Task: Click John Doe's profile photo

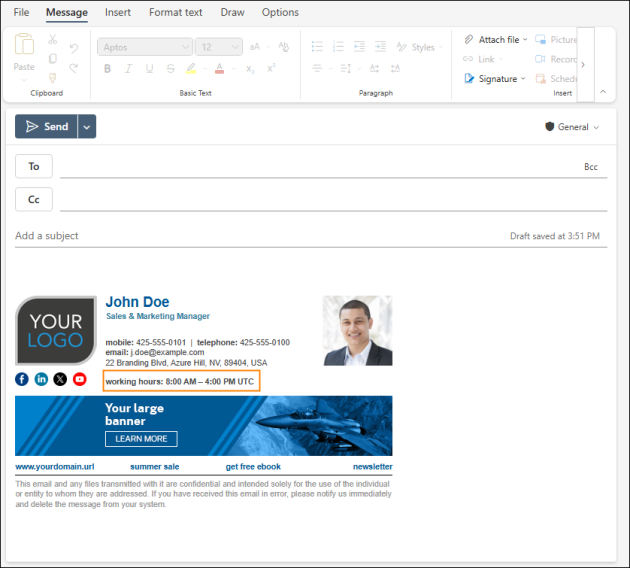Action: point(358,331)
